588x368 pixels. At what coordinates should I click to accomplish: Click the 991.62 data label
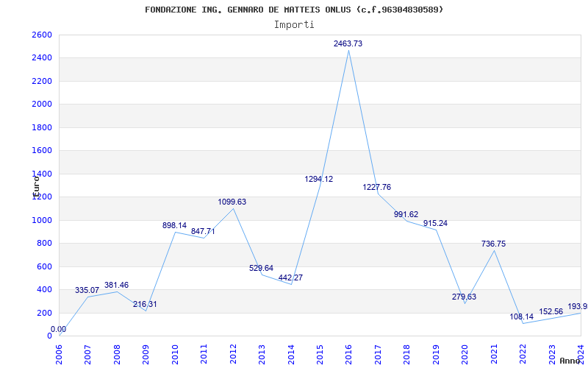pyautogui.click(x=406, y=214)
